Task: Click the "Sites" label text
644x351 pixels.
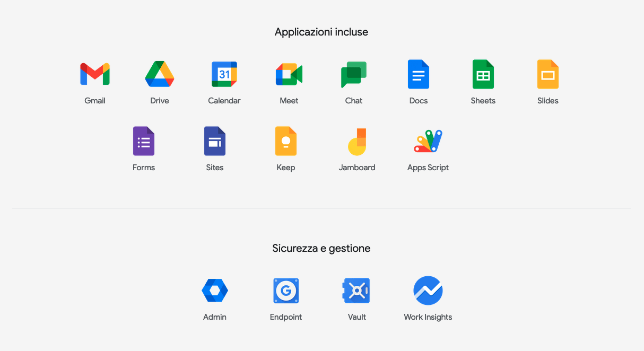Action: (x=215, y=168)
